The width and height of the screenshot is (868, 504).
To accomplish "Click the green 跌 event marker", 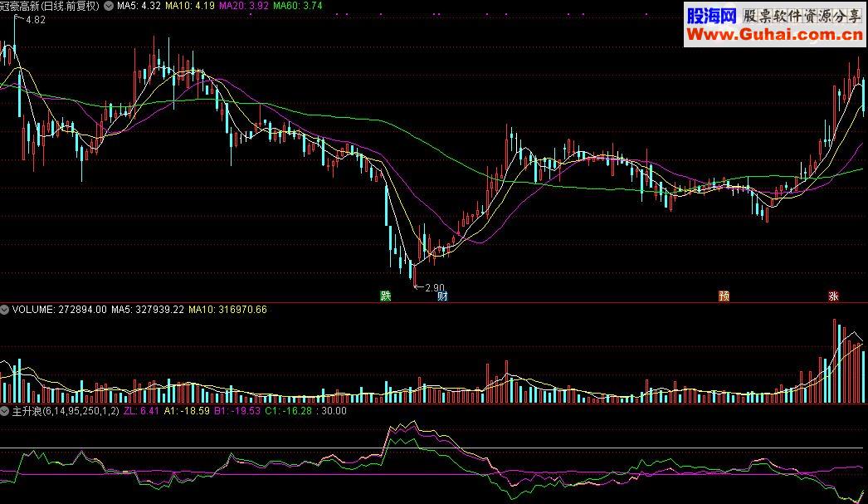I will pyautogui.click(x=386, y=296).
